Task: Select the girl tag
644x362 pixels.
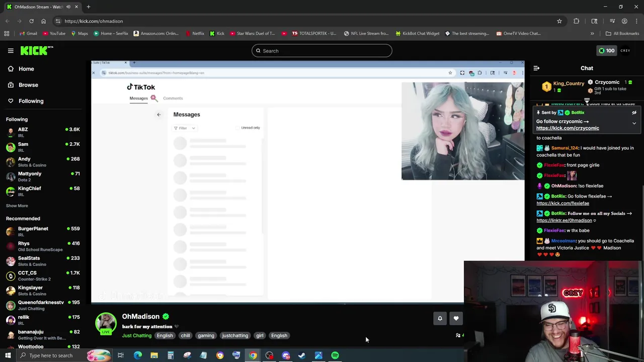Action: (260, 336)
